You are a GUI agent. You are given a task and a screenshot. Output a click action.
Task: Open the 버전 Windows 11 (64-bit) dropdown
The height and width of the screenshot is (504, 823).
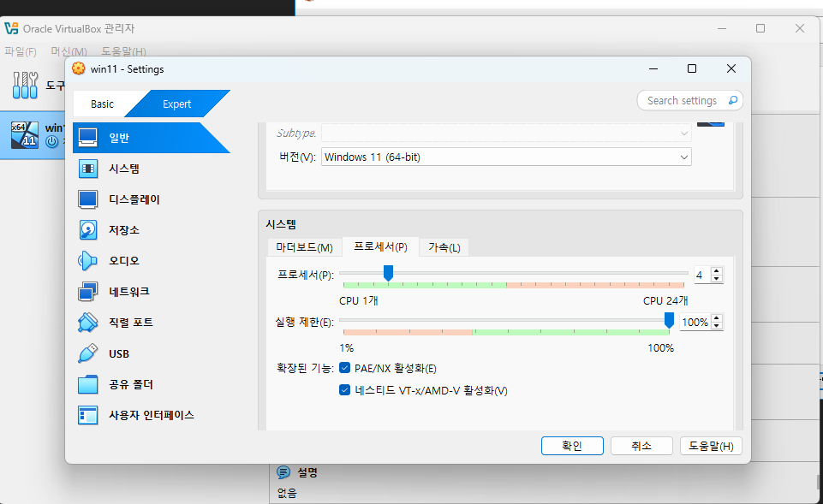[x=506, y=157]
